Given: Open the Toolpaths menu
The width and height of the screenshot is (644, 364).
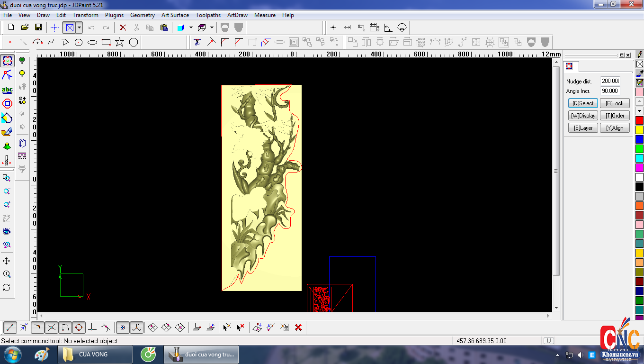Looking at the screenshot, I should [208, 15].
